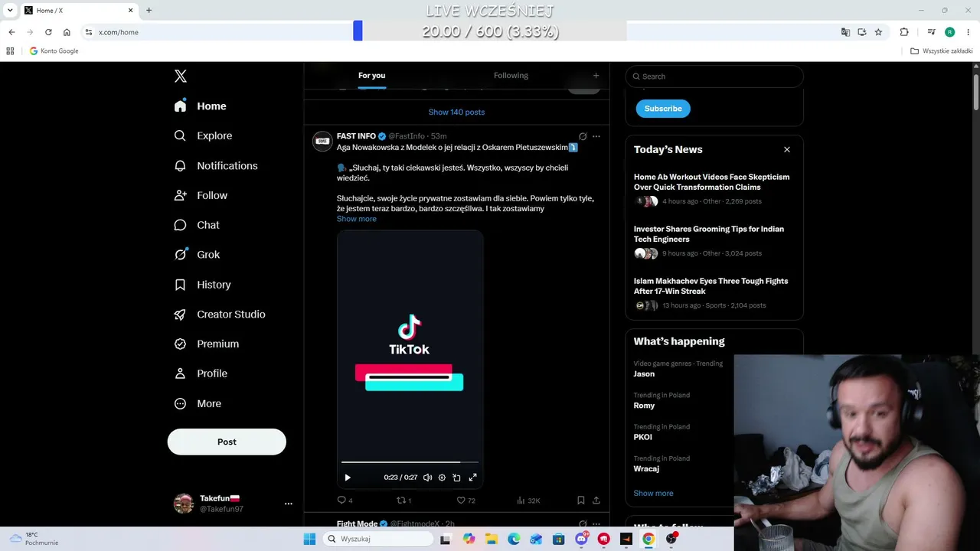Open the tab search dropdown arrow
The image size is (980, 551).
click(10, 10)
